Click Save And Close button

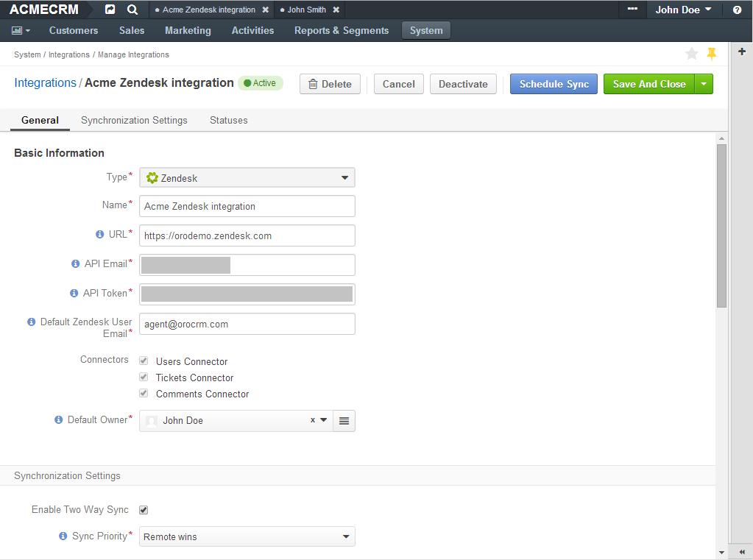pos(648,84)
